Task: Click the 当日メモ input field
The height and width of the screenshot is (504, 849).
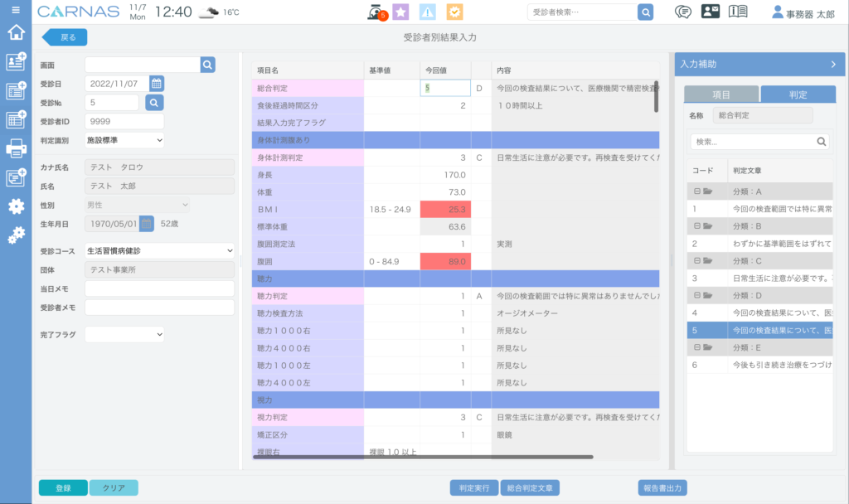Action: pos(159,288)
